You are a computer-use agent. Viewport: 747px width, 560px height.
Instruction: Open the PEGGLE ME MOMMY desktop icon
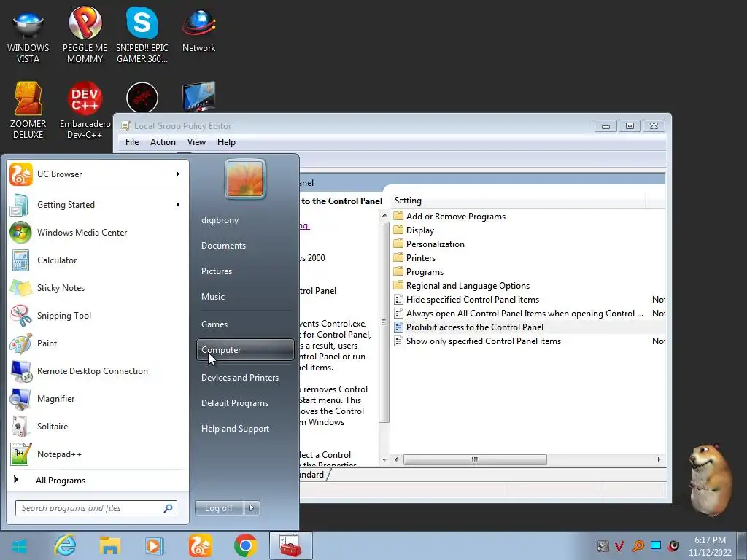(85, 36)
